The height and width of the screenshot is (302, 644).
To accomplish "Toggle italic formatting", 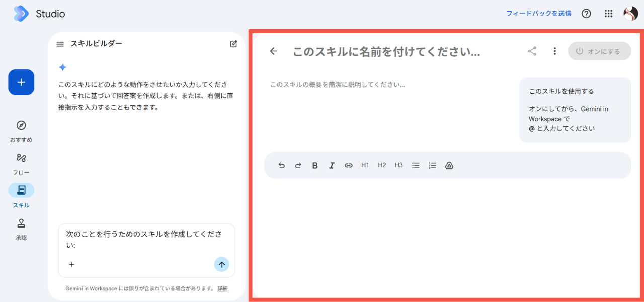I will pos(332,165).
